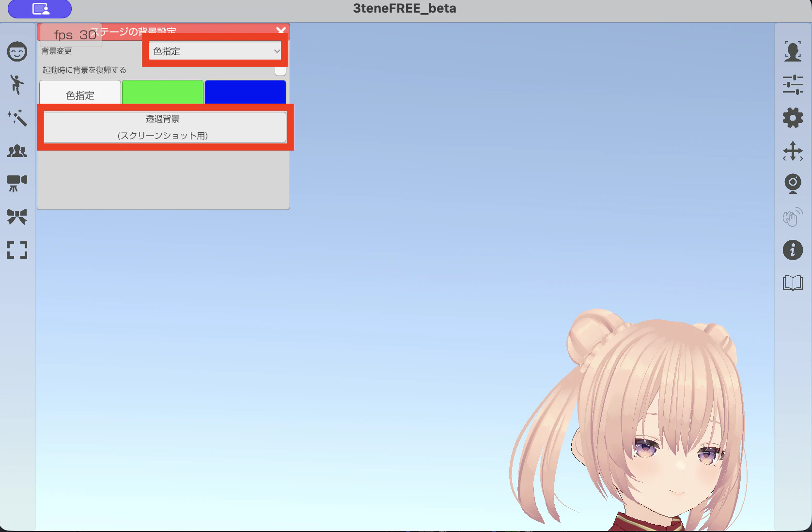
Task: Enable 起動時に背景を復帰する checkbox
Action: pos(280,70)
